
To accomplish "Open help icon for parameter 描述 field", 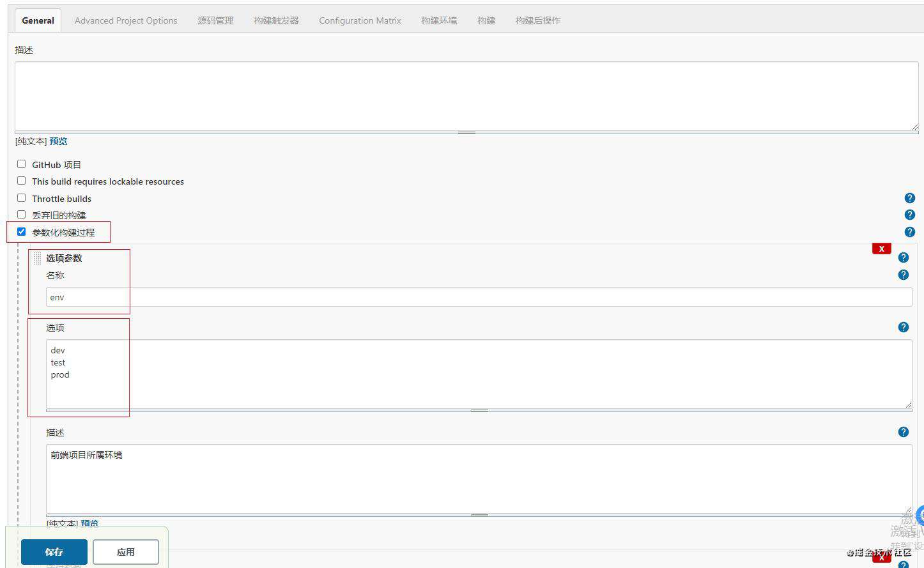I will click(904, 432).
